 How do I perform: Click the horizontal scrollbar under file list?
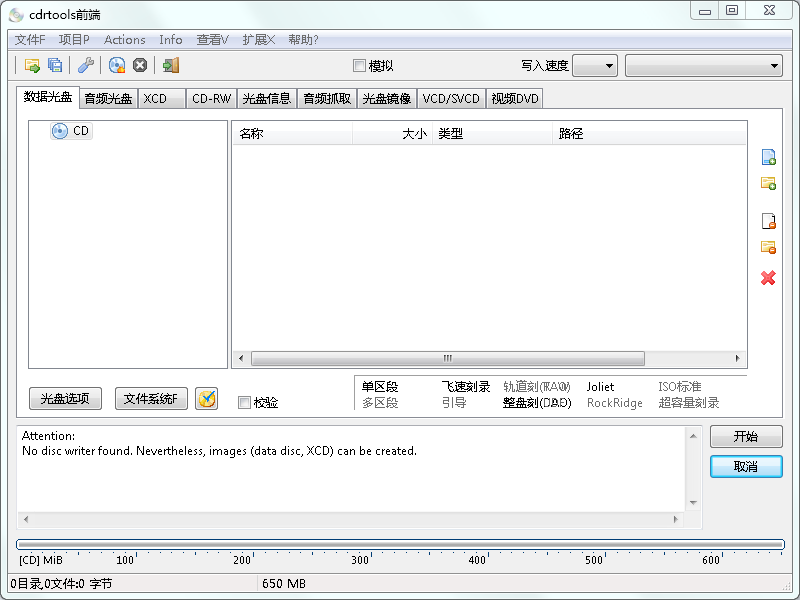[x=446, y=358]
